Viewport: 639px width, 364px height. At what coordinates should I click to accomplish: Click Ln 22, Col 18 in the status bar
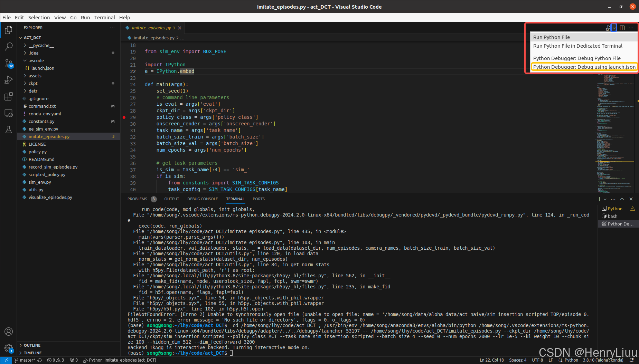pos(491,360)
